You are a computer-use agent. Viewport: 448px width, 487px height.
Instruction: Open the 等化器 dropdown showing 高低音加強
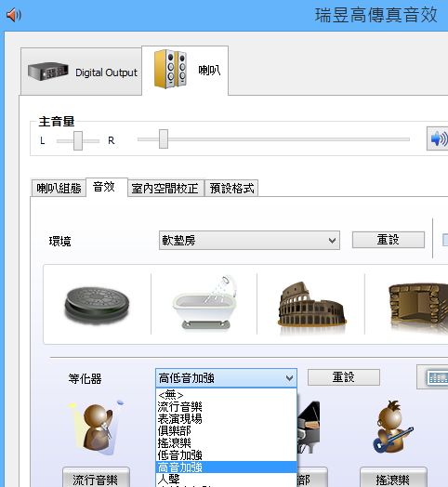[226, 378]
